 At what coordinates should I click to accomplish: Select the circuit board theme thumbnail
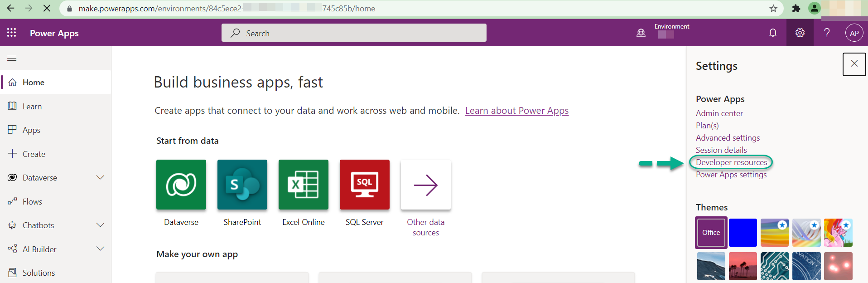775,266
